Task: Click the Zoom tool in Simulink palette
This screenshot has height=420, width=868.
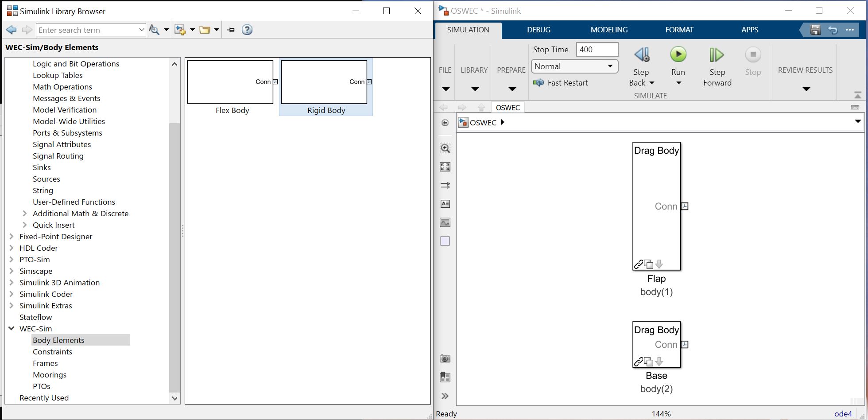Action: click(445, 148)
